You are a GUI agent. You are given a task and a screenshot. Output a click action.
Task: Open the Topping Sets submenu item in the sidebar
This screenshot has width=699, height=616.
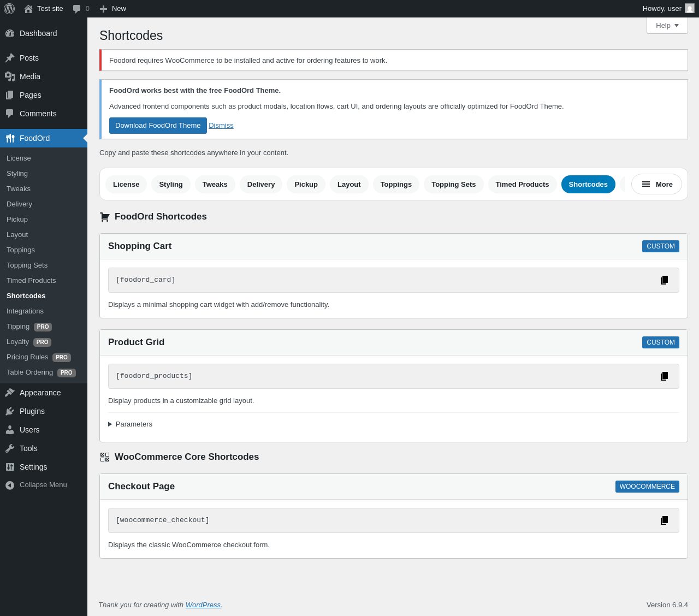coord(44,265)
